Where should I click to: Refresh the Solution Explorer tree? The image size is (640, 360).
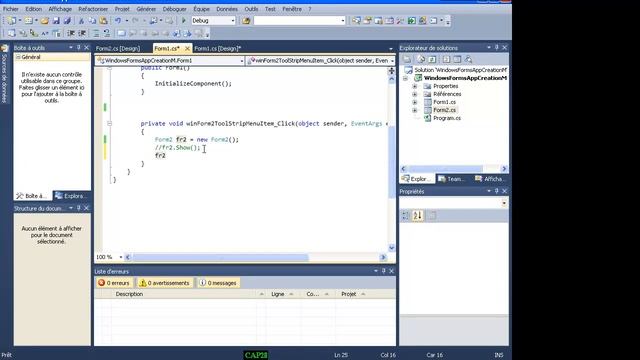coord(432,60)
